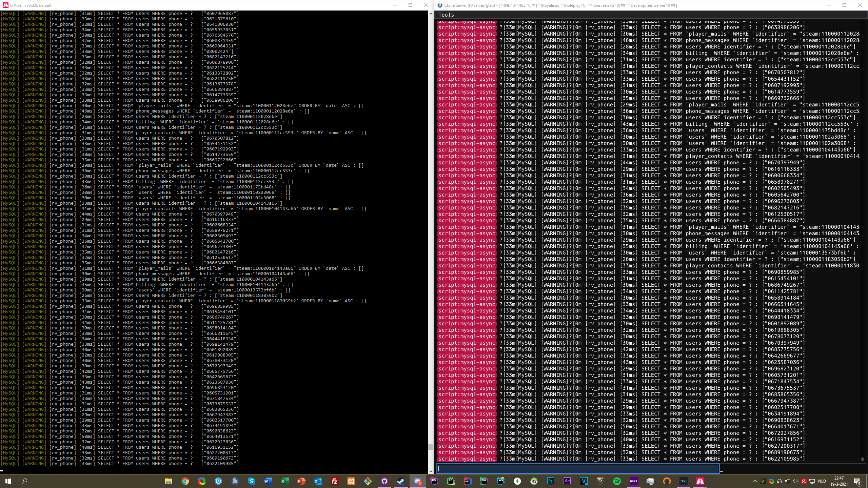Click the clock showing 22:47
The image size is (868, 488).
click(839, 481)
